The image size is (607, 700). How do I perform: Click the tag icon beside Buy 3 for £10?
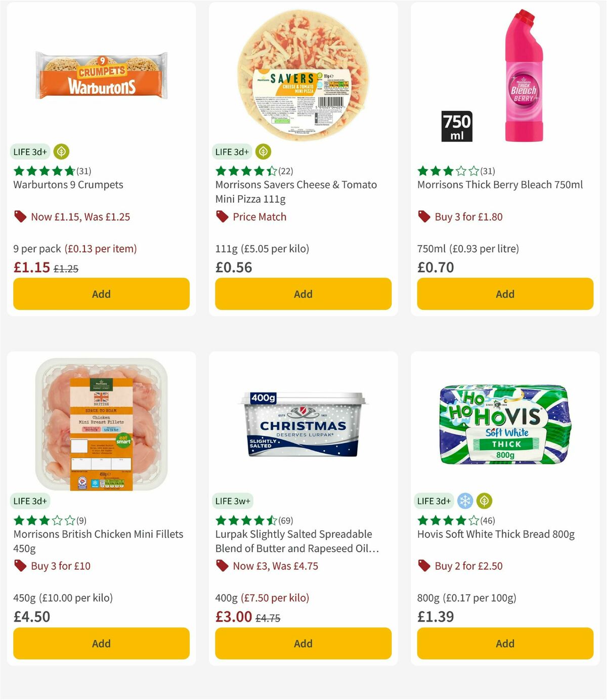(20, 566)
